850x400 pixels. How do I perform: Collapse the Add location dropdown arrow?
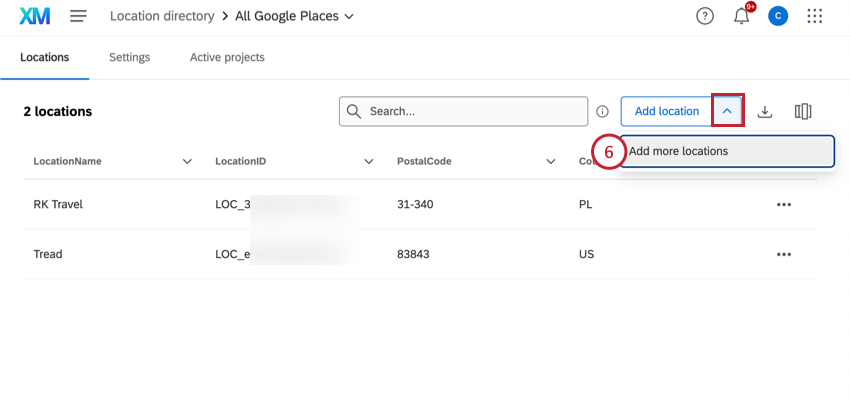click(727, 111)
